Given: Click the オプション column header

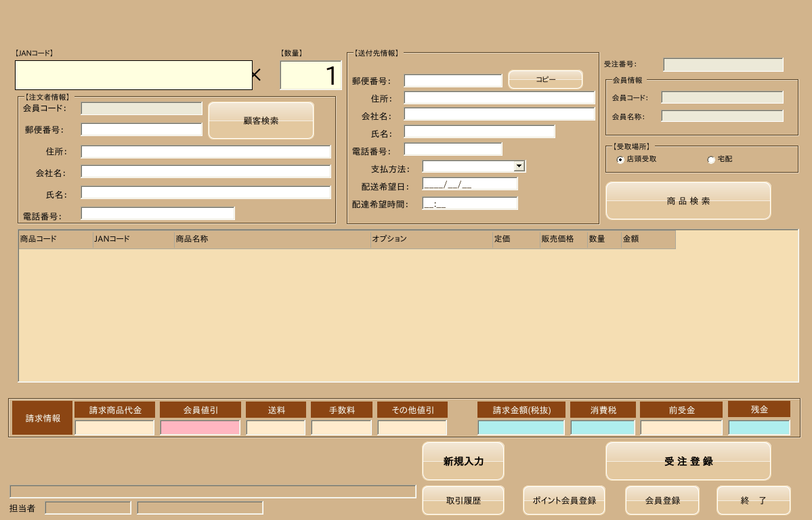Looking at the screenshot, I should [x=431, y=239].
